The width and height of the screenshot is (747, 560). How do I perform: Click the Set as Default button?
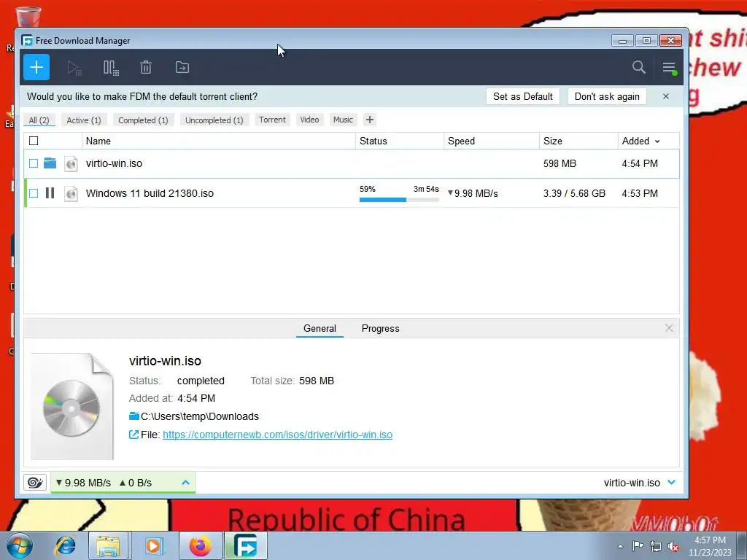[522, 96]
